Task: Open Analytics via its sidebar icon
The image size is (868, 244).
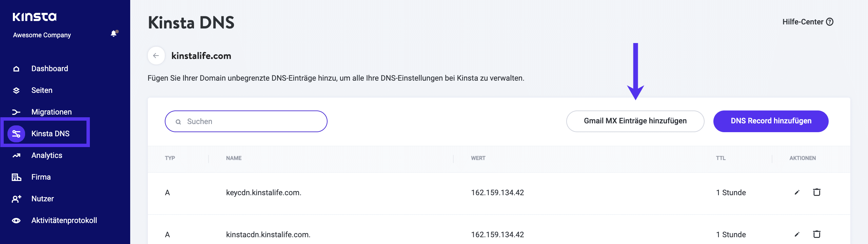Action: click(x=16, y=155)
